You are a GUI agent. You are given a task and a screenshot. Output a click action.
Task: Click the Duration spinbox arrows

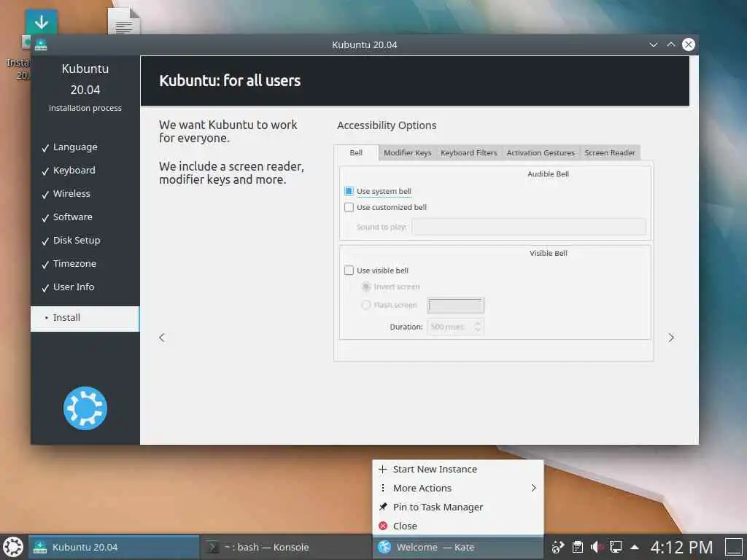[478, 327]
